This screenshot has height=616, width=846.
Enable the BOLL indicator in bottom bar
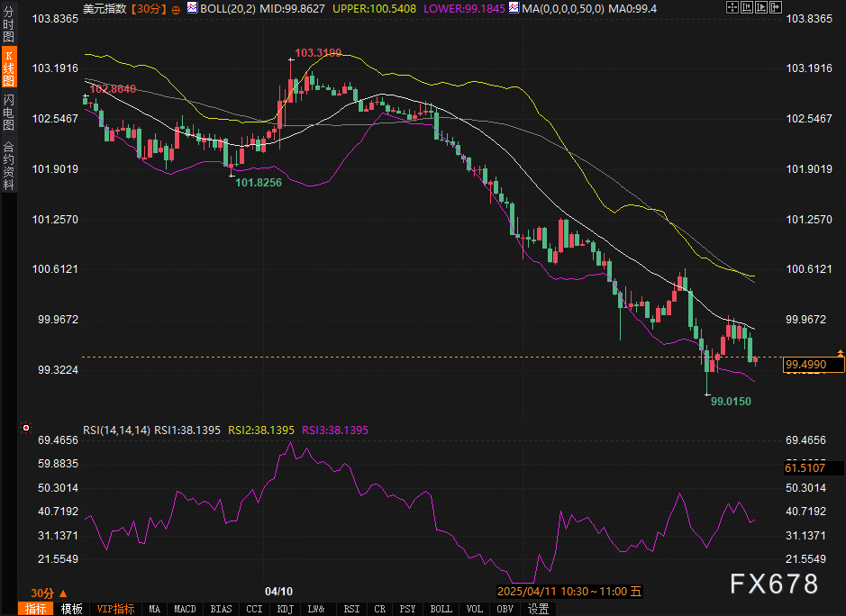click(x=441, y=609)
